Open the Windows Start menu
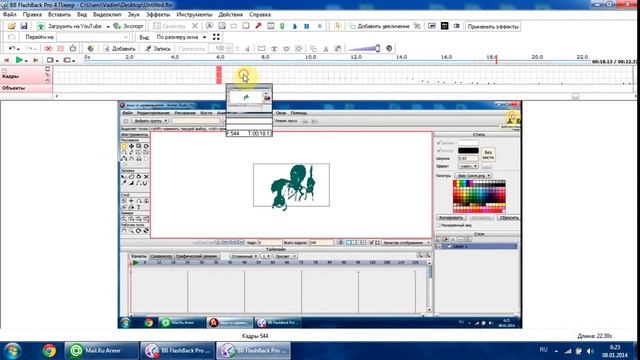This screenshot has height=360, width=640. (12, 351)
